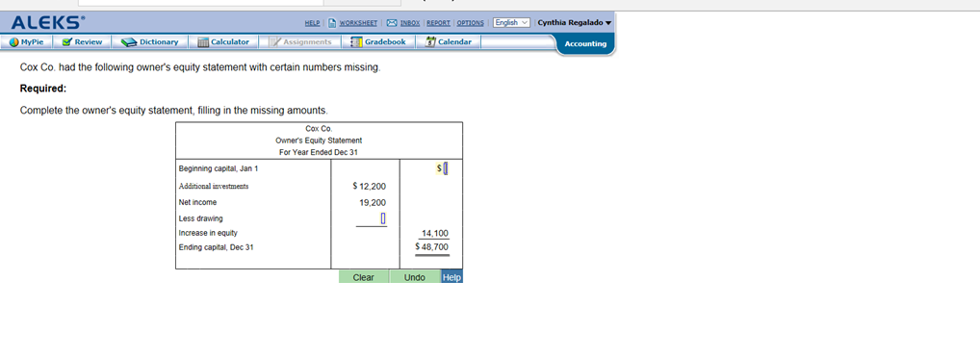Click the 19,200 net income value
The height and width of the screenshot is (358, 980).
374,202
